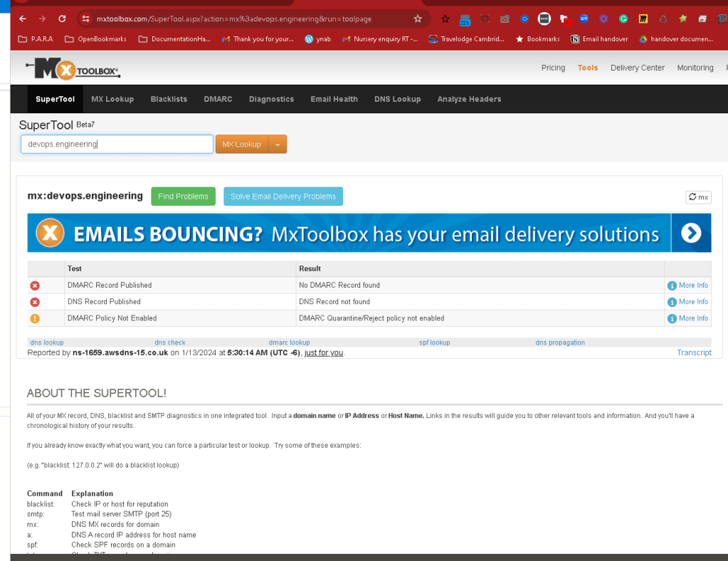This screenshot has width=728, height=561.
Task: Switch to the Blacklists tab
Action: pyautogui.click(x=169, y=99)
